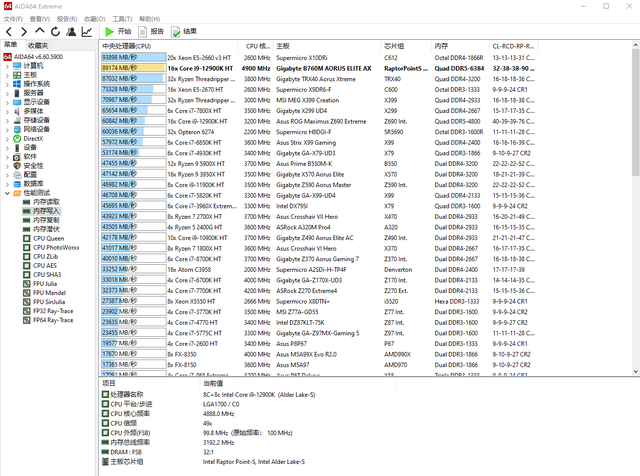Start the benchmark with the green play icon
The height and width of the screenshot is (476, 640).
click(x=109, y=31)
